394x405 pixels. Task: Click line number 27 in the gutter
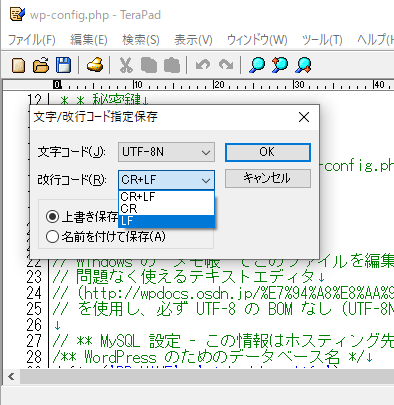[x=34, y=341]
